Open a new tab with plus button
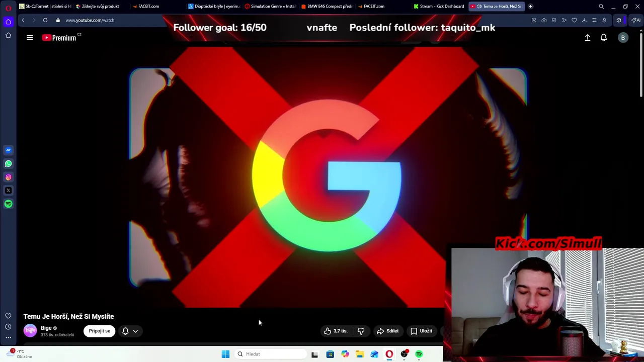This screenshot has width=644, height=362. [530, 7]
